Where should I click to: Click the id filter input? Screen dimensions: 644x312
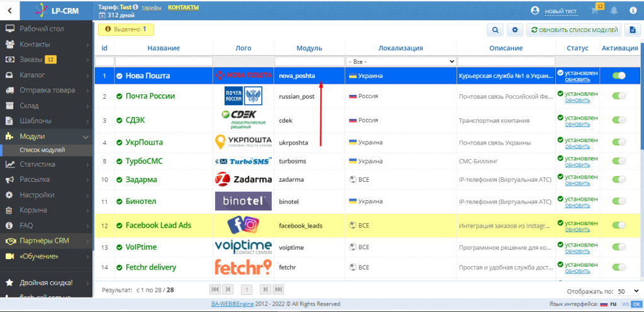(x=104, y=61)
